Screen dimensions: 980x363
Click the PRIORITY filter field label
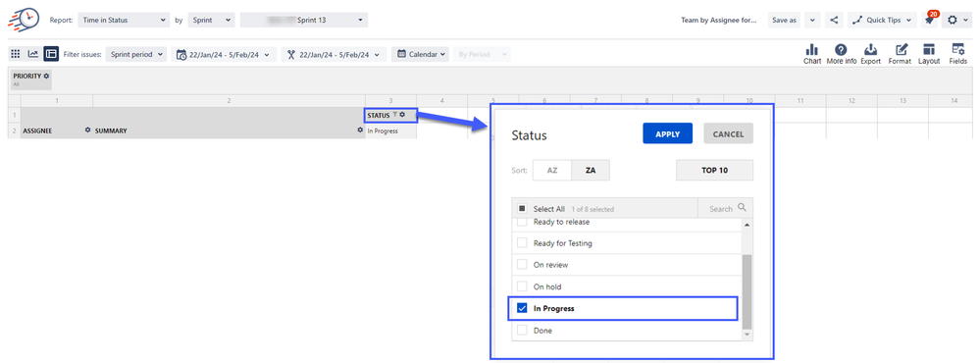26,76
